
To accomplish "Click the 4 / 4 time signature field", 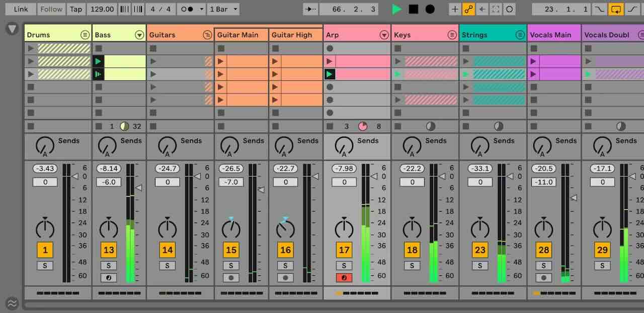I will (160, 9).
